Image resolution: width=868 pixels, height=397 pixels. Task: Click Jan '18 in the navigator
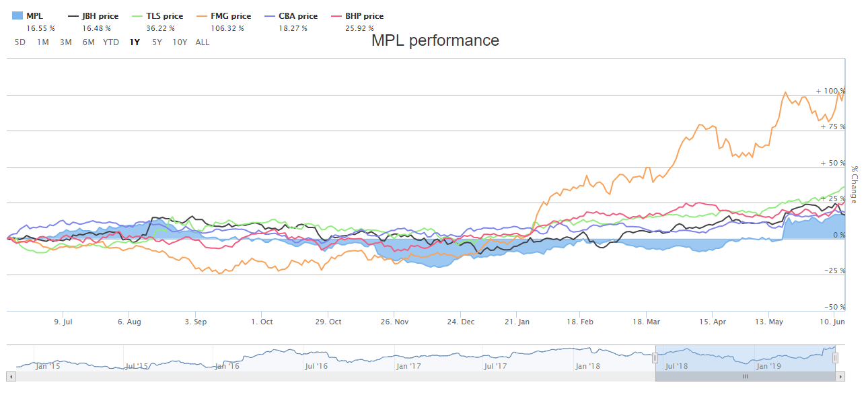[588, 367]
